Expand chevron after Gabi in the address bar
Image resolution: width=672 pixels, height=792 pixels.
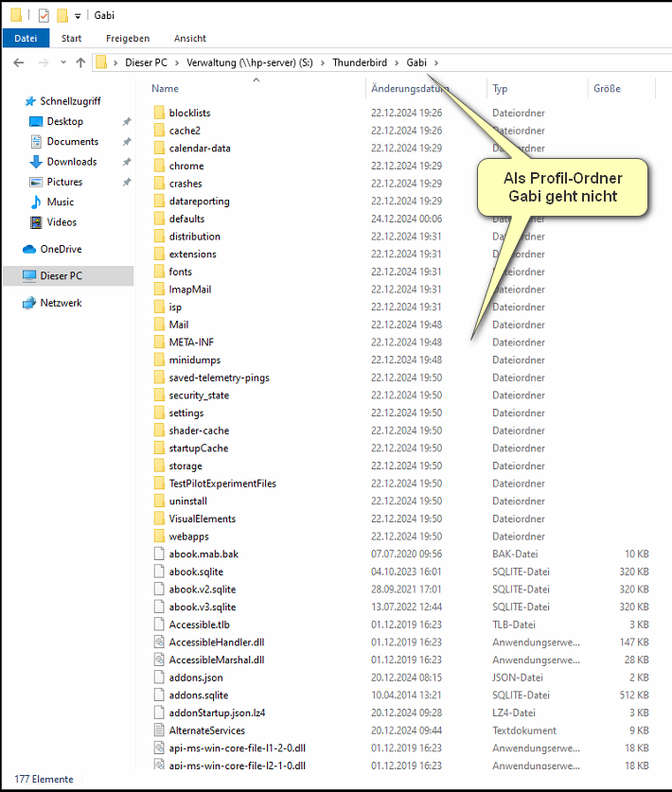click(436, 62)
